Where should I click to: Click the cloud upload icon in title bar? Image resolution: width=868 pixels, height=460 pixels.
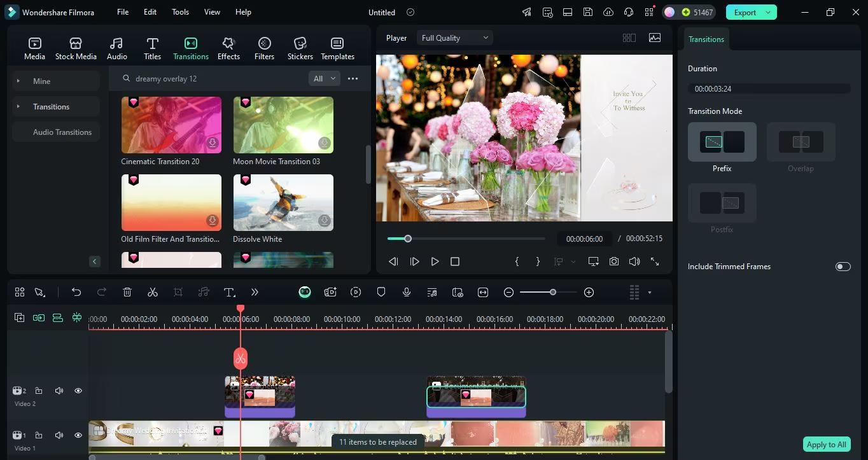coord(608,12)
